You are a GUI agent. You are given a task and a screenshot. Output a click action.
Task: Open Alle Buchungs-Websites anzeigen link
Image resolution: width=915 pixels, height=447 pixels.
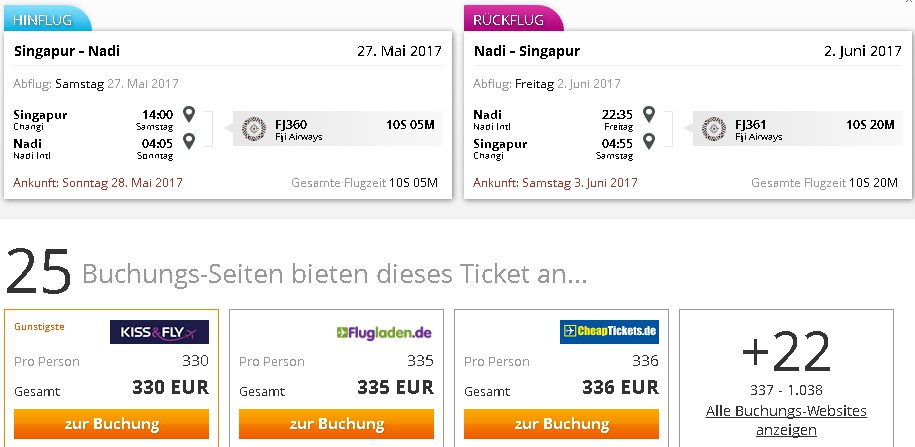(786, 420)
